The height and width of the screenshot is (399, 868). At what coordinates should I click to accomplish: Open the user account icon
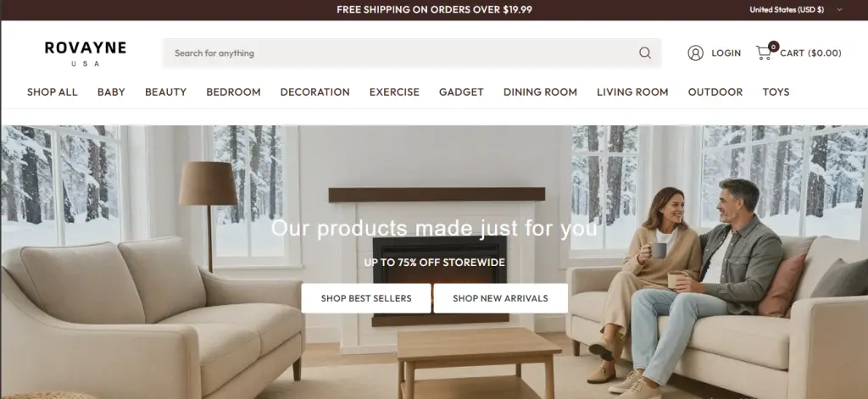(x=695, y=53)
